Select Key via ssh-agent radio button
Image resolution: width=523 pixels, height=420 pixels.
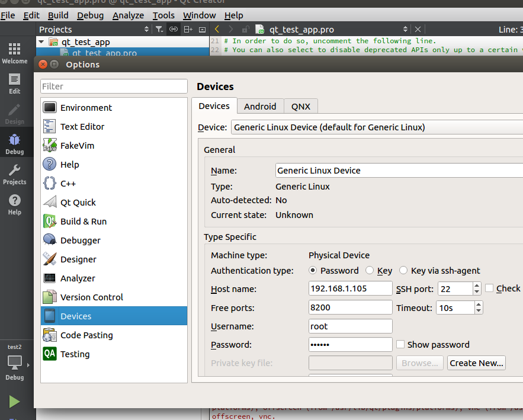click(x=403, y=271)
